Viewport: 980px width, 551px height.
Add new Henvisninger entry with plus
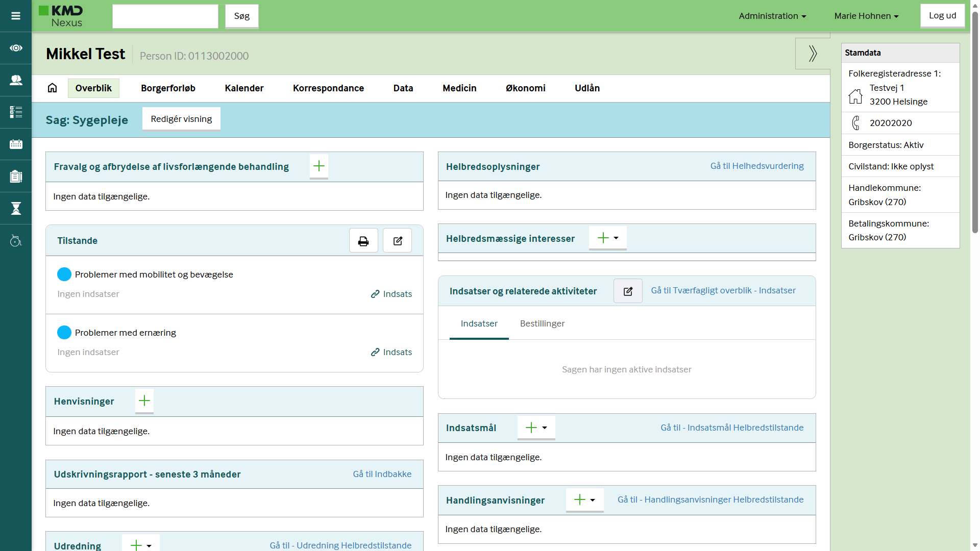[x=144, y=401]
